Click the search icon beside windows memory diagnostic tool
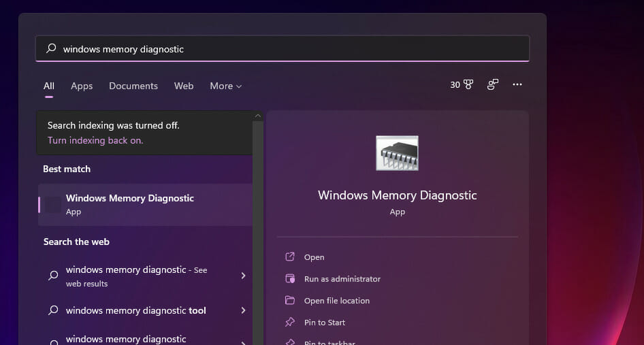The image size is (644, 345). click(x=53, y=310)
